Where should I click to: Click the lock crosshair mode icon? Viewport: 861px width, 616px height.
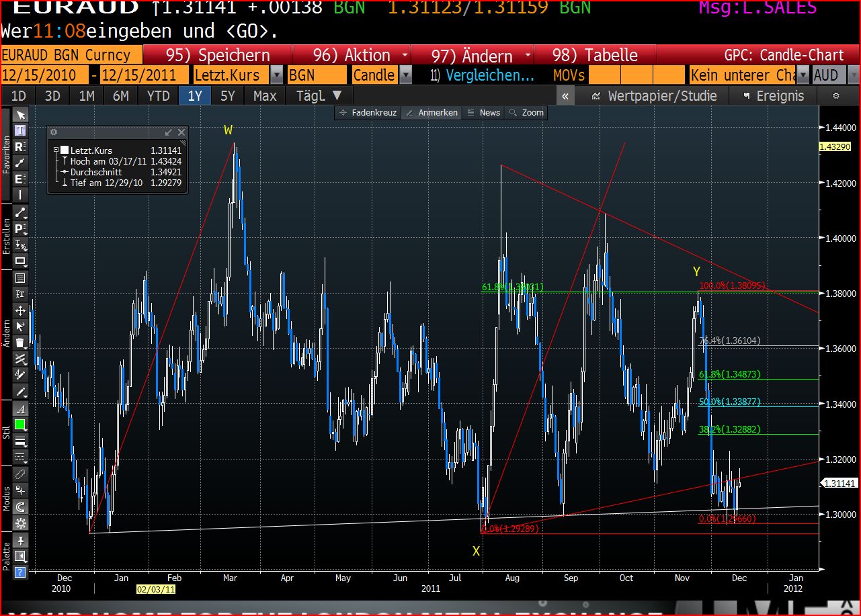[20, 490]
